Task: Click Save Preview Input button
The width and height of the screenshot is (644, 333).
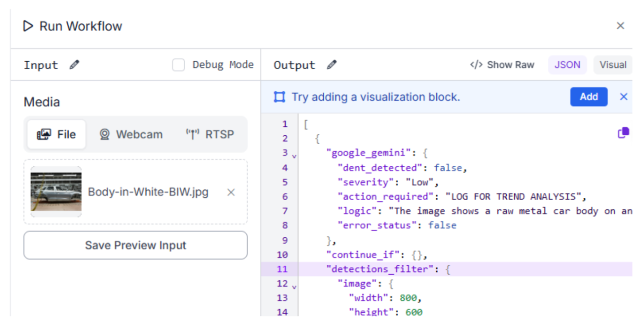Action: [136, 245]
